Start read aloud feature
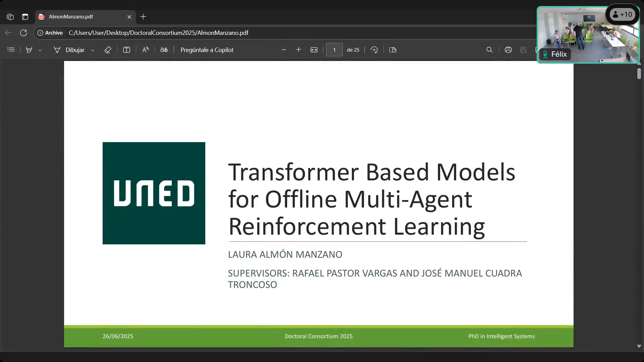The width and height of the screenshot is (644, 362). click(x=145, y=50)
